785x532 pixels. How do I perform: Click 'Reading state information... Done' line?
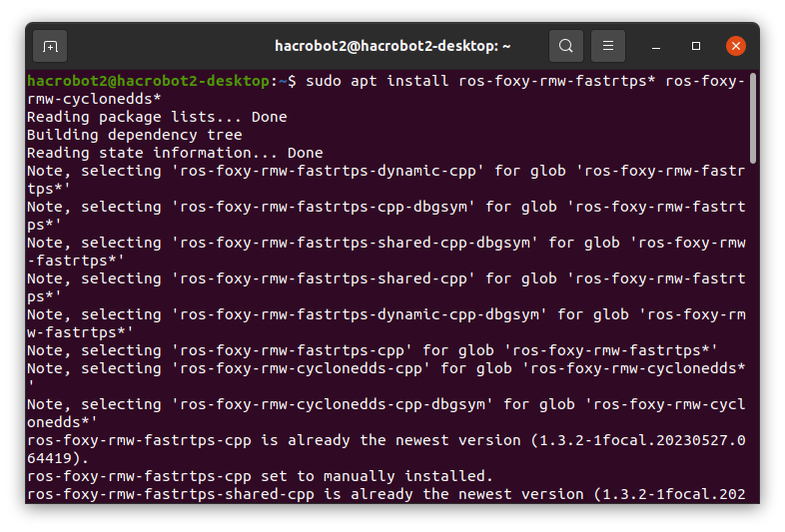click(175, 153)
